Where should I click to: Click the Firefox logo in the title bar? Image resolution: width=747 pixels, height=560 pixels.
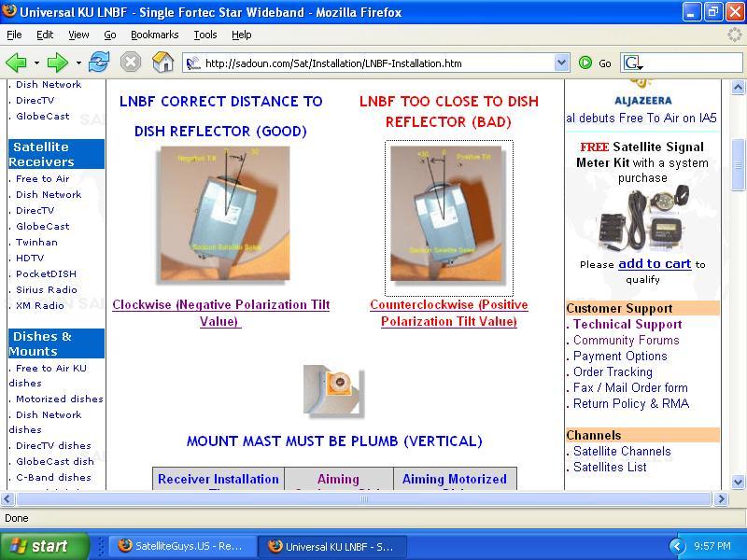[x=9, y=11]
